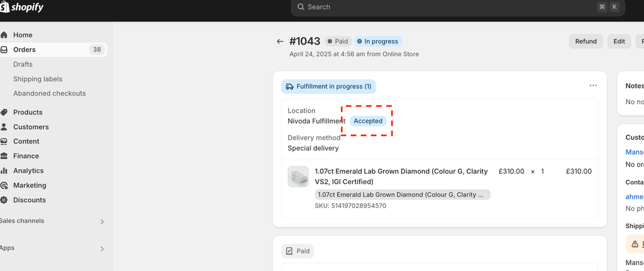The width and height of the screenshot is (644, 271).
Task: Click the Analytics bar chart icon
Action: pos(4,170)
